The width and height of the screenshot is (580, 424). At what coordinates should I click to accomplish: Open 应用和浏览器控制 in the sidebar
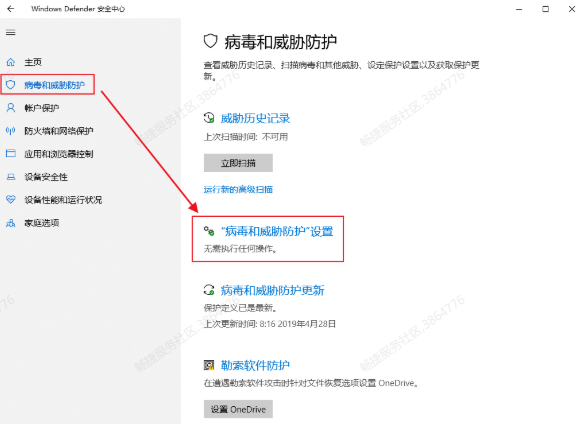click(59, 154)
